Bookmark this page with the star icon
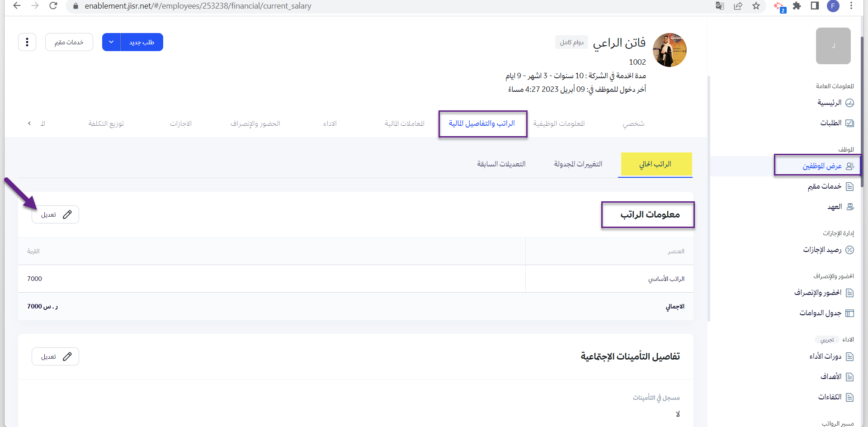868x427 pixels. (756, 6)
